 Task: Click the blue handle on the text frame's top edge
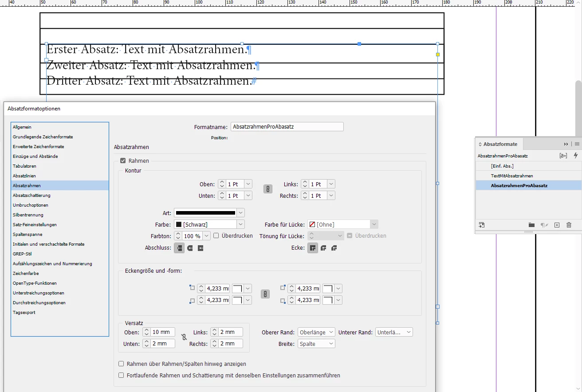(x=359, y=44)
